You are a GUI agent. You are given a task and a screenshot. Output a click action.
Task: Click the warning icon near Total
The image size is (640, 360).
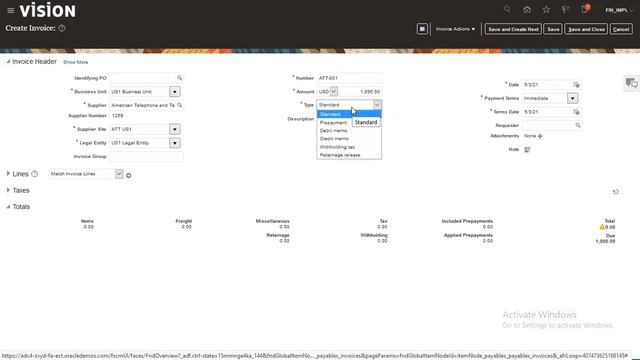602,227
